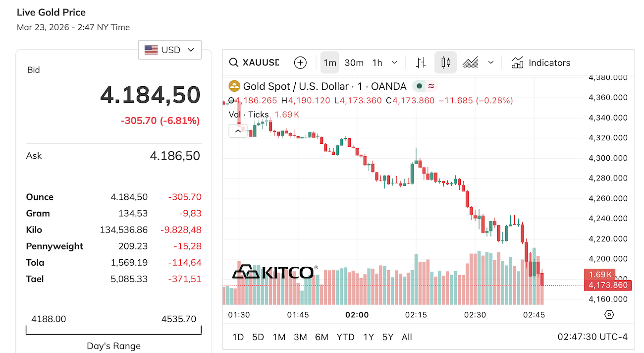Select the YTD date range tab
Screen dimensions: 644x353
tap(345, 337)
